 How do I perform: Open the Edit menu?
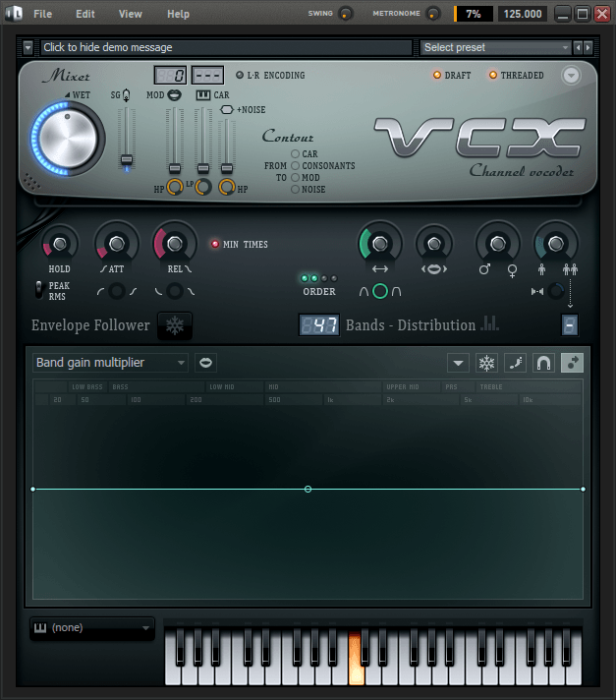click(84, 14)
